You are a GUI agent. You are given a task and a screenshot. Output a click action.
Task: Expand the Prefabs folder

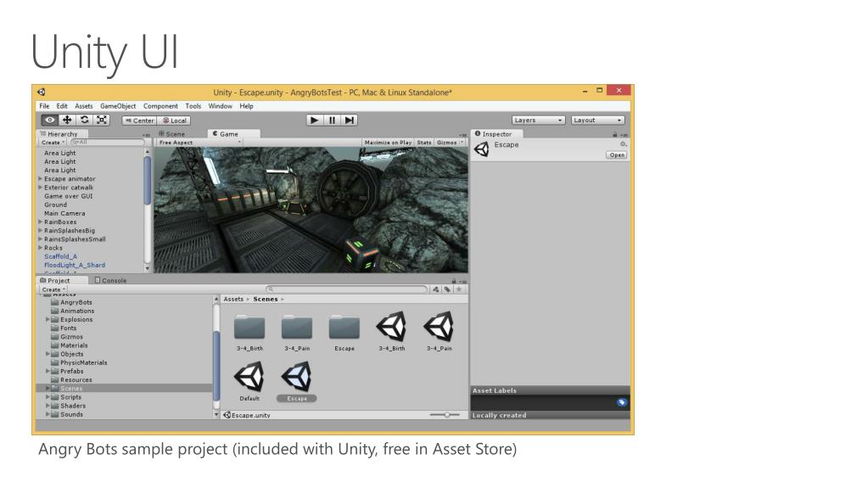pyautogui.click(x=48, y=371)
